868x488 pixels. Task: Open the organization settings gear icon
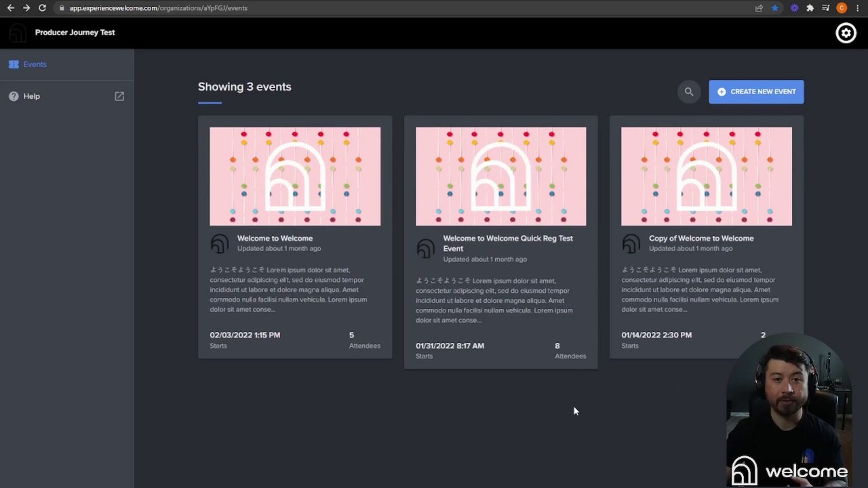pos(846,33)
